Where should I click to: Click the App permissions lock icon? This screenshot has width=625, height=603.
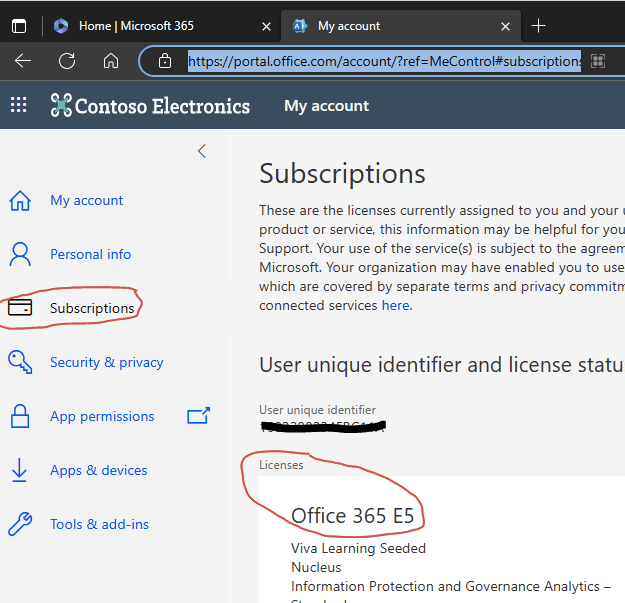20,416
